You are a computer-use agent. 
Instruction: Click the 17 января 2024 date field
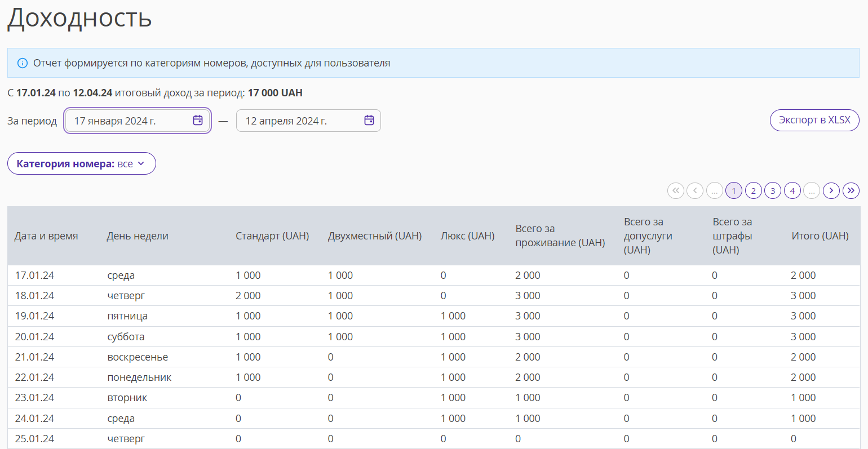[138, 121]
